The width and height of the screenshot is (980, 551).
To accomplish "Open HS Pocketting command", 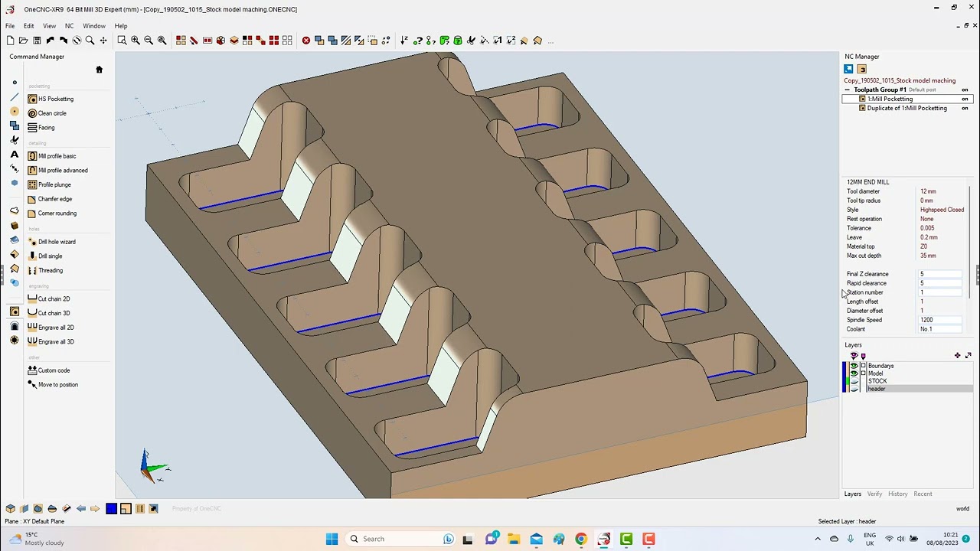I will [x=51, y=99].
